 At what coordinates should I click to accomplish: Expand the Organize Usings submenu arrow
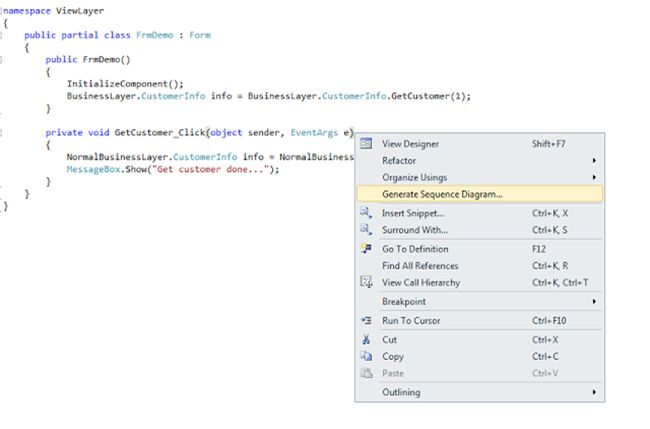pos(594,177)
